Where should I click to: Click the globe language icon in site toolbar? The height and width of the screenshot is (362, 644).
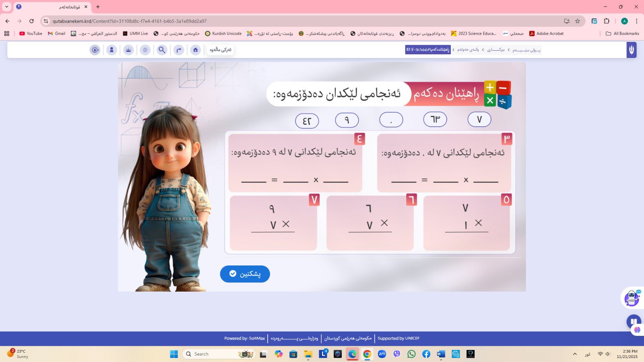pyautogui.click(x=145, y=50)
